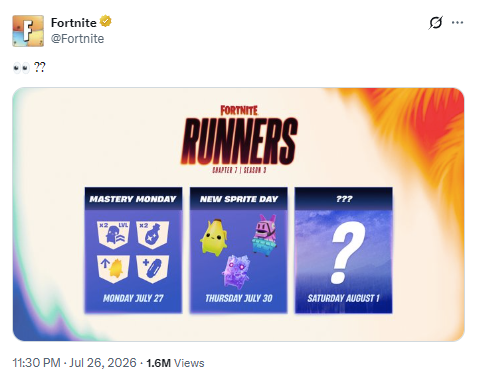Open the @Fortnite handle link
Viewport: 477px width, 381px height.
click(x=77, y=39)
